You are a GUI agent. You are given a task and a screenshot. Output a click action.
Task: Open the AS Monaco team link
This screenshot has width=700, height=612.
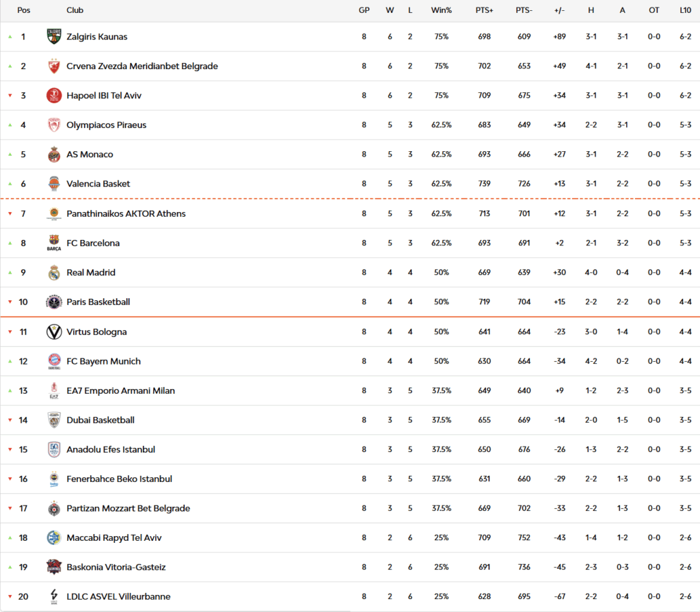pos(90,155)
